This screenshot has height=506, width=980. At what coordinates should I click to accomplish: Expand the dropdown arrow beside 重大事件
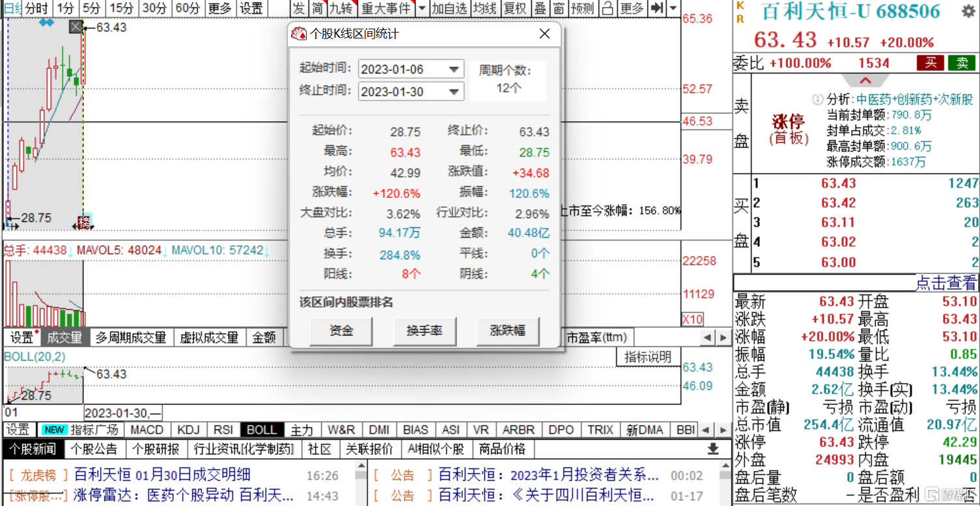[x=421, y=8]
